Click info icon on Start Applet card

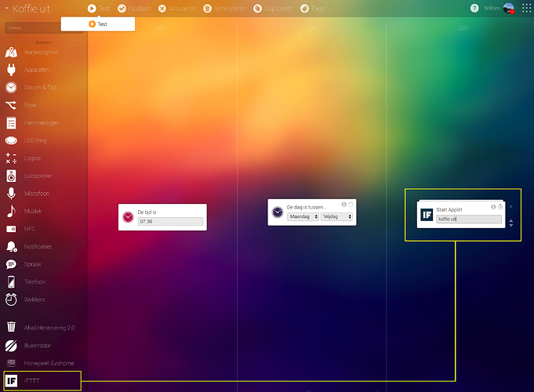coord(493,207)
